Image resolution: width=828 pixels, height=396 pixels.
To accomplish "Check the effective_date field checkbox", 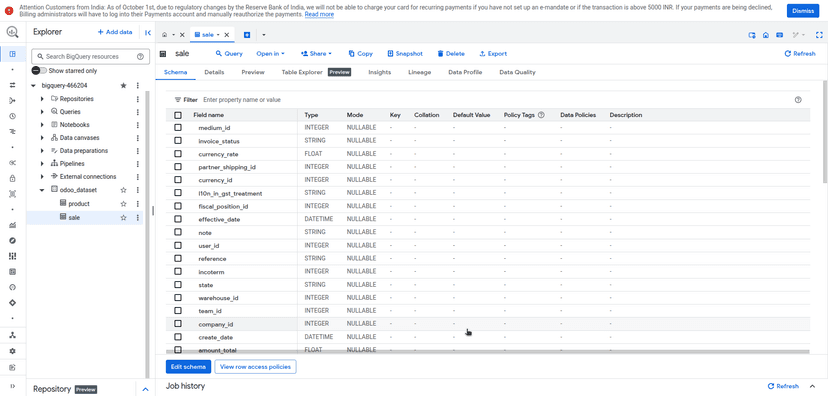I will coord(178,219).
